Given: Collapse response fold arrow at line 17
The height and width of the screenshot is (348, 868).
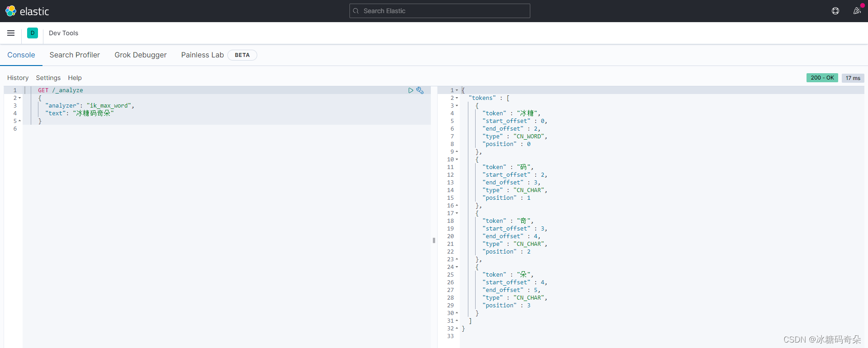Looking at the screenshot, I should pos(457,213).
